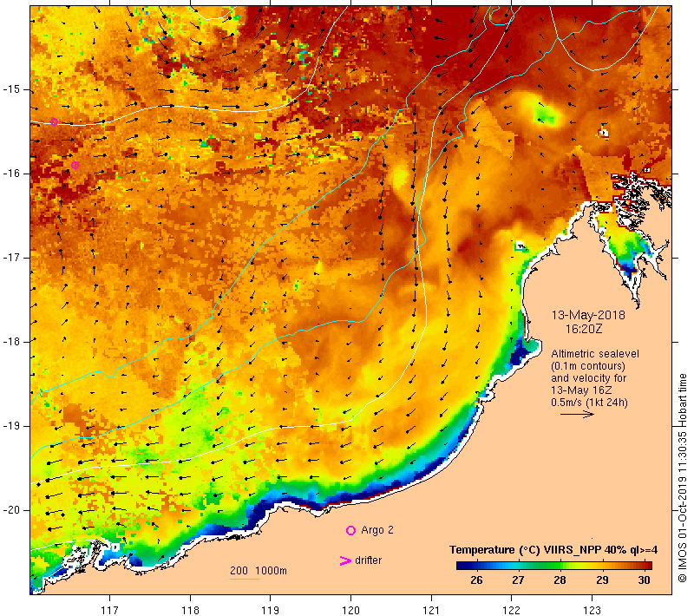Click the longitude label 119
The width and height of the screenshot is (694, 616).
[271, 610]
